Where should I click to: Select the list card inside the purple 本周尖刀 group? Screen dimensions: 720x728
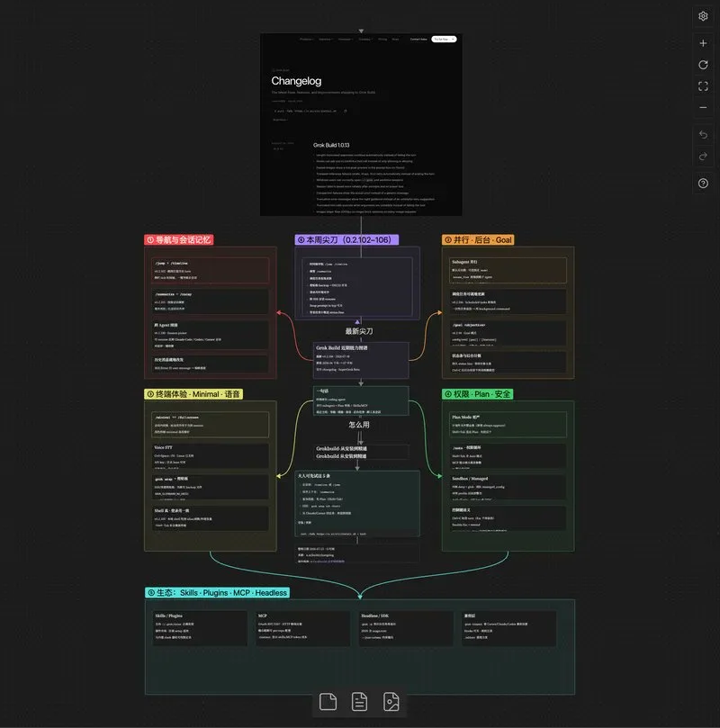tap(357, 287)
